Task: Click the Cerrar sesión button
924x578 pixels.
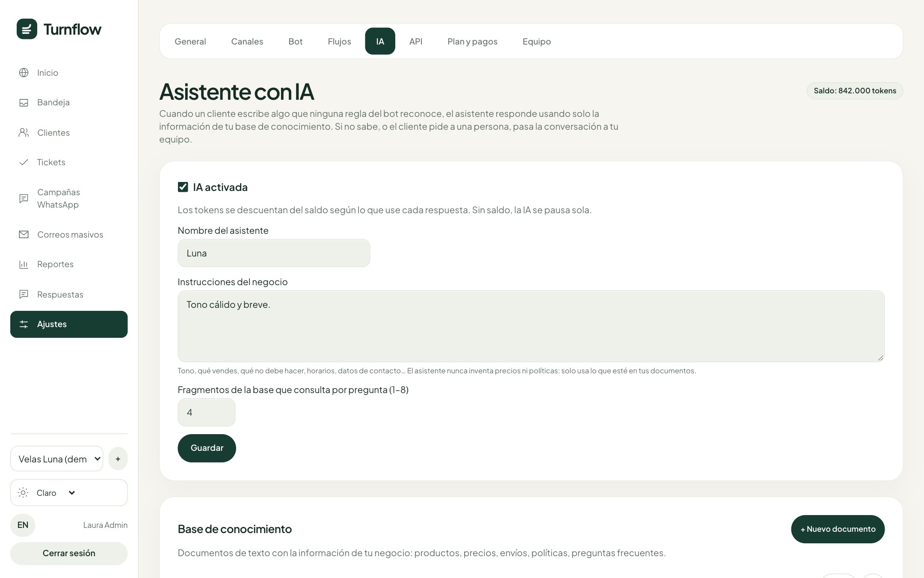Action: coord(69,554)
